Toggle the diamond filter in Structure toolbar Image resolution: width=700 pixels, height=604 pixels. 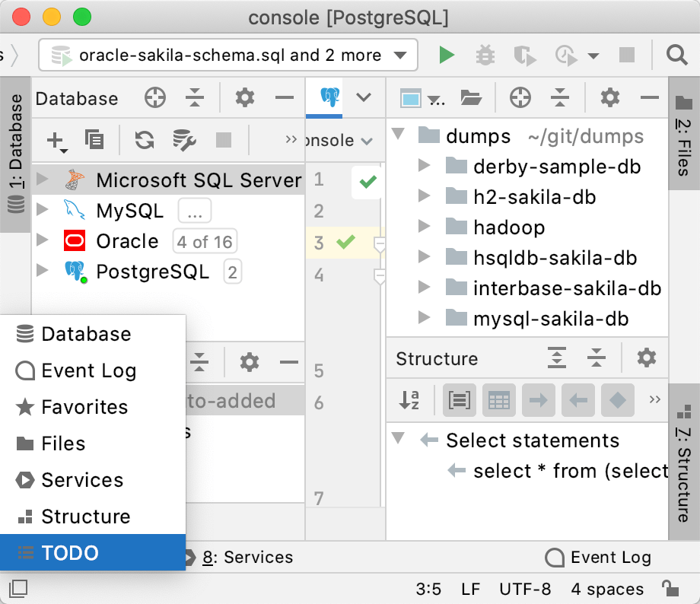[x=618, y=400]
